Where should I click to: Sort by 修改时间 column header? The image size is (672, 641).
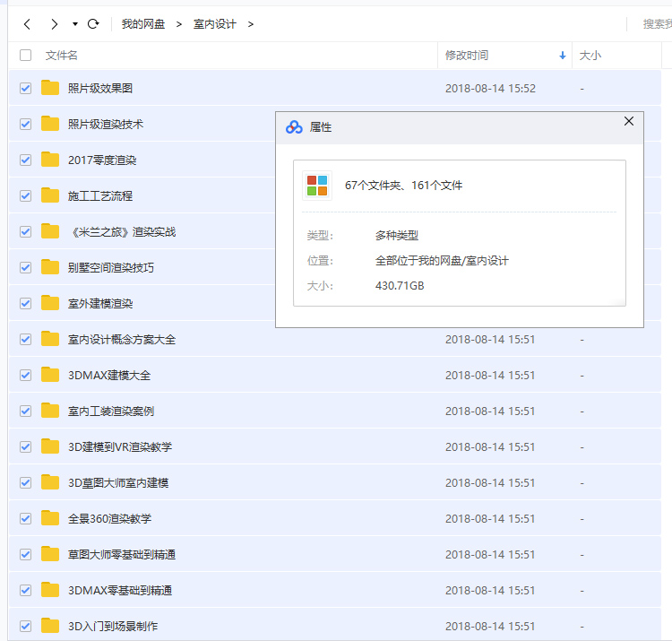(467, 56)
